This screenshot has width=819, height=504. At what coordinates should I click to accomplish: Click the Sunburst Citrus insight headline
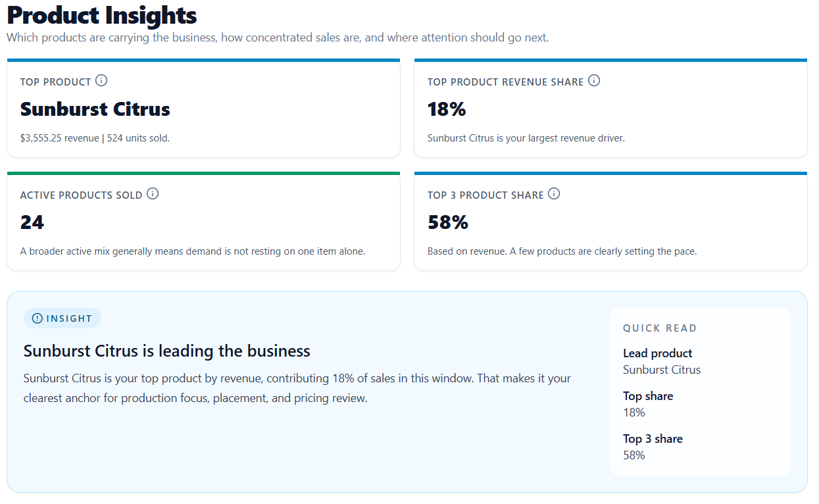click(x=166, y=351)
